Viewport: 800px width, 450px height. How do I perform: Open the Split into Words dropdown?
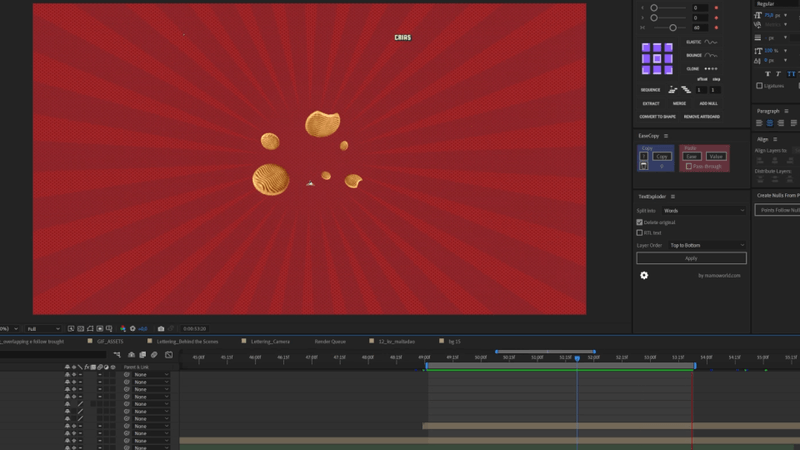[704, 211]
